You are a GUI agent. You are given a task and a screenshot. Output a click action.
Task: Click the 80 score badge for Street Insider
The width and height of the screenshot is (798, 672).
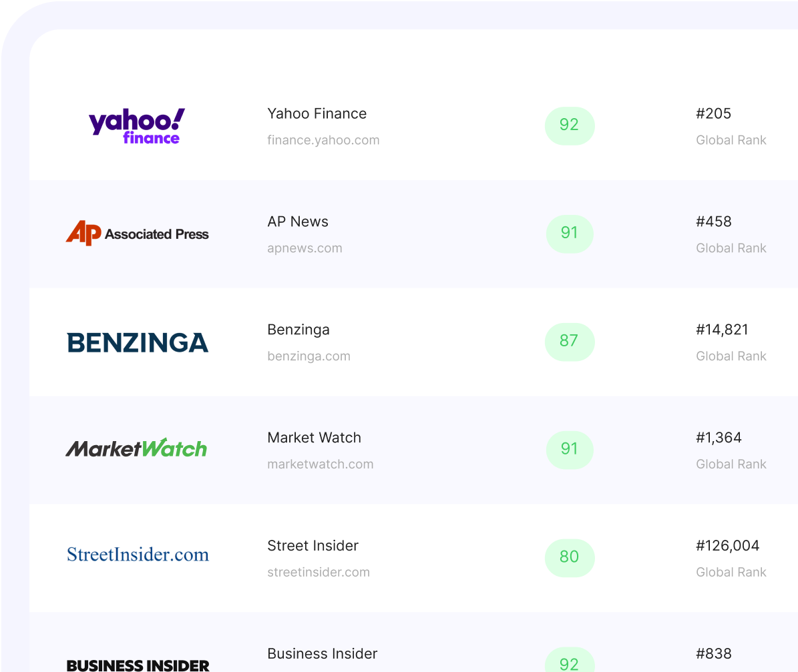[569, 557]
